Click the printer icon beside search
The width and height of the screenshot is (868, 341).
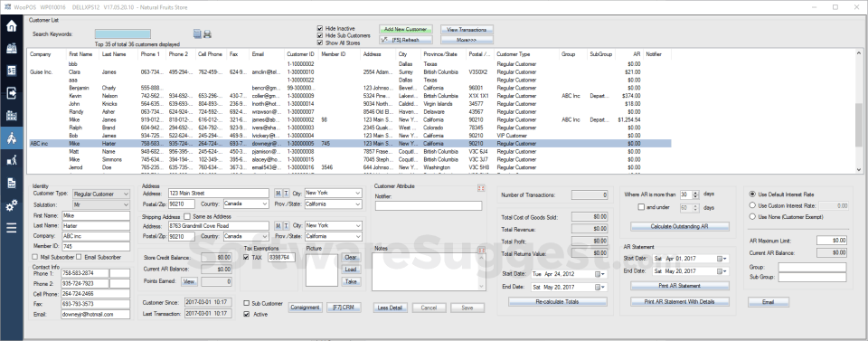coord(207,34)
